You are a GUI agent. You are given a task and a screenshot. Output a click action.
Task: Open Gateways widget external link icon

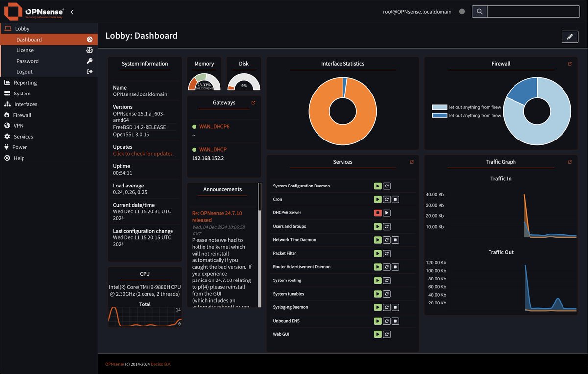point(253,103)
